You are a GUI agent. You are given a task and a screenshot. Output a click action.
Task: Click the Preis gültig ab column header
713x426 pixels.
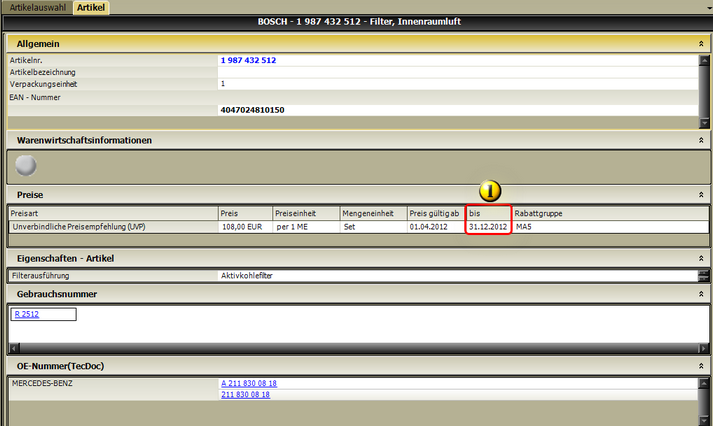pos(437,213)
